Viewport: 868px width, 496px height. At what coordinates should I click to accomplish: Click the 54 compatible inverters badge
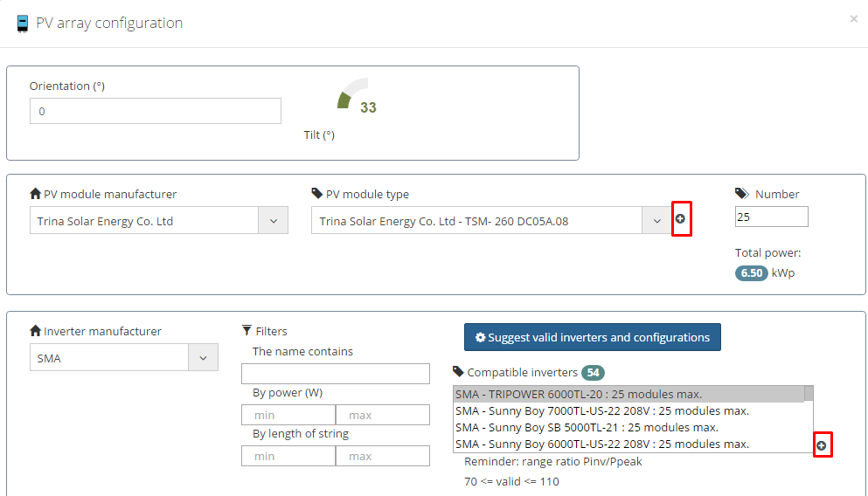pos(593,373)
